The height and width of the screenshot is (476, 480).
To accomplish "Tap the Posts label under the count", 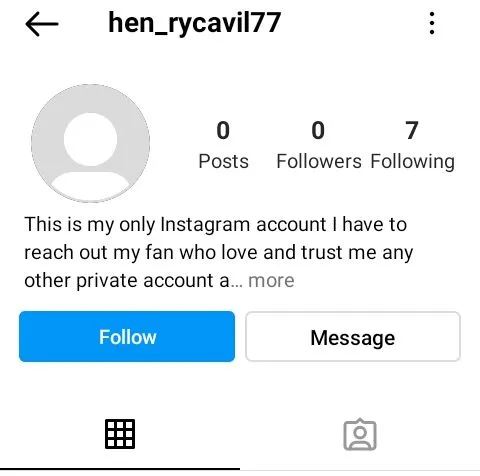I will pos(223,161).
